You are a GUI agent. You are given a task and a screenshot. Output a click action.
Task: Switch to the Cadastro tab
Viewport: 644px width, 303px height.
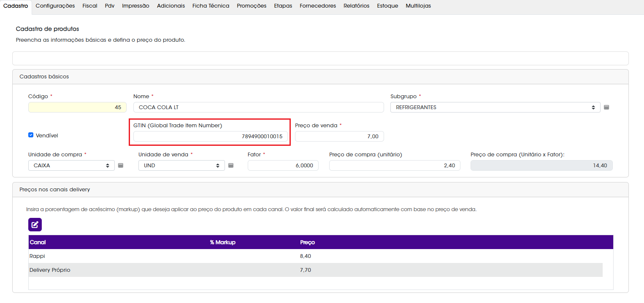pyautogui.click(x=16, y=6)
